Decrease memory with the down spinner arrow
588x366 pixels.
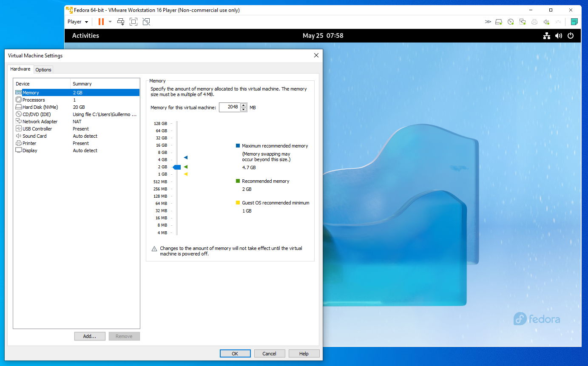244,110
